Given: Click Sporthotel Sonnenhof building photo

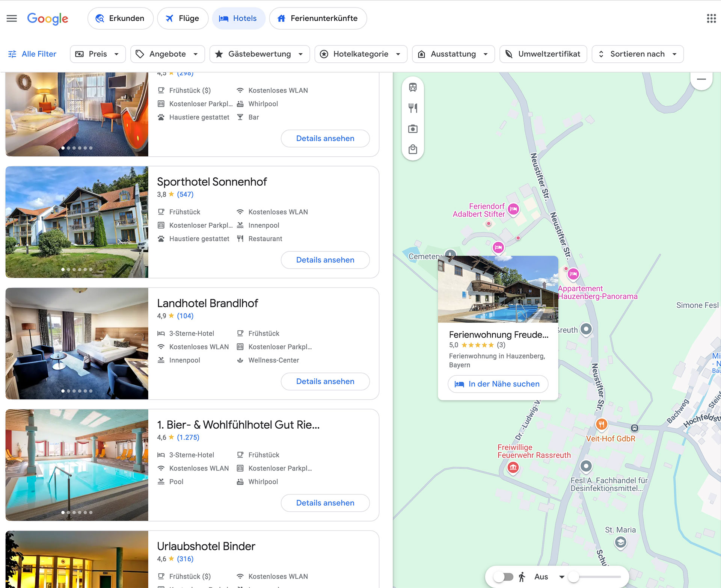Looking at the screenshot, I should coord(77,222).
